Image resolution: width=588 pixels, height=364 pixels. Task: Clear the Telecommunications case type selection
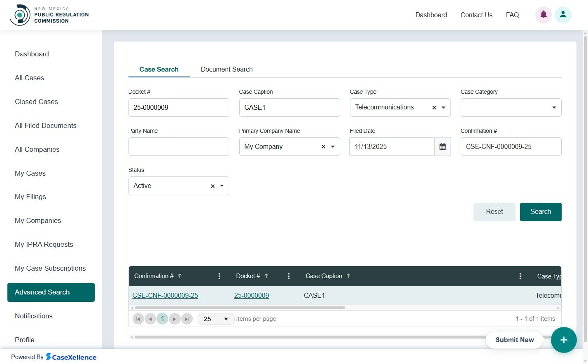tap(434, 107)
